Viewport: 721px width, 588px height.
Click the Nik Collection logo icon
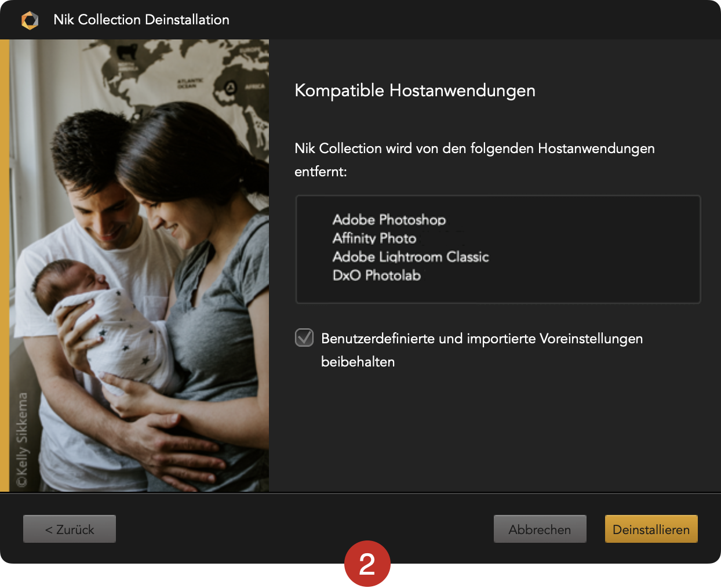tap(30, 20)
